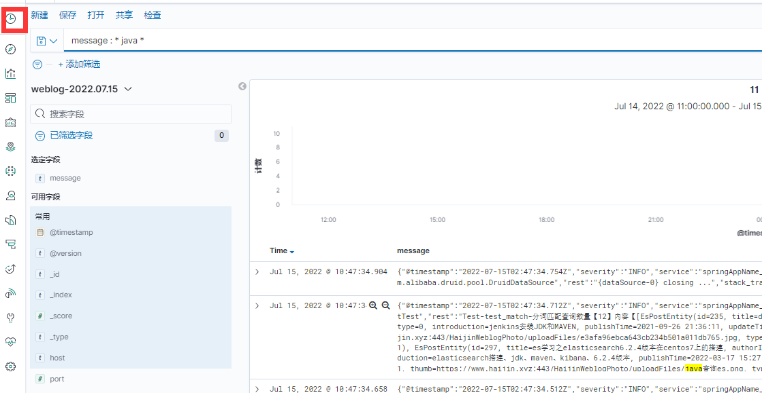Open Machine Learning icon in sidebar
The height and width of the screenshot is (393, 762).
pyautogui.click(x=11, y=171)
